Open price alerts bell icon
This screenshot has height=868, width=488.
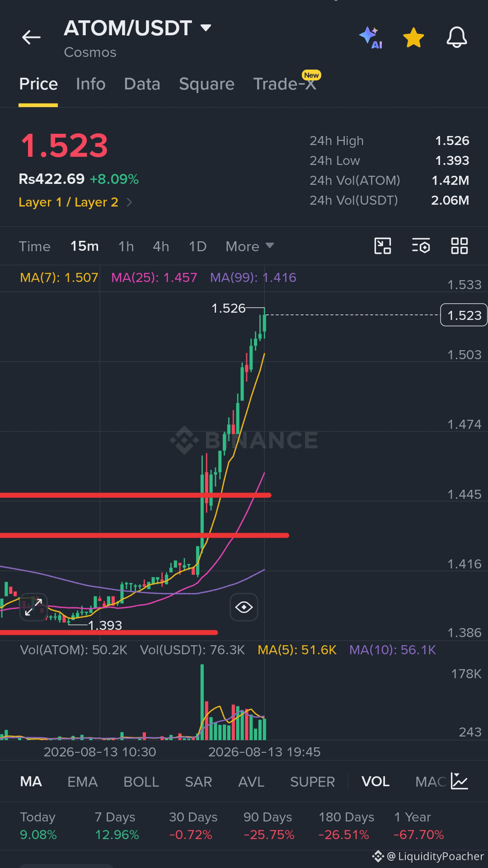(x=457, y=37)
